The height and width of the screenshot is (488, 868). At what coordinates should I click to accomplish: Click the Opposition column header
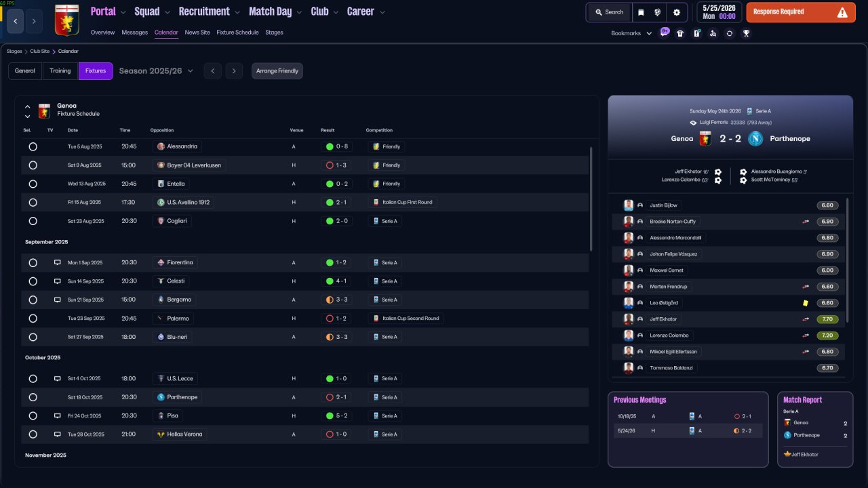click(162, 130)
